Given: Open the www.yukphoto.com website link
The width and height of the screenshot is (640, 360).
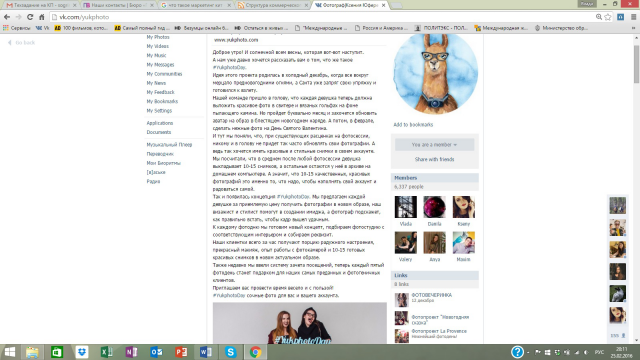Looking at the screenshot, I should point(236,40).
